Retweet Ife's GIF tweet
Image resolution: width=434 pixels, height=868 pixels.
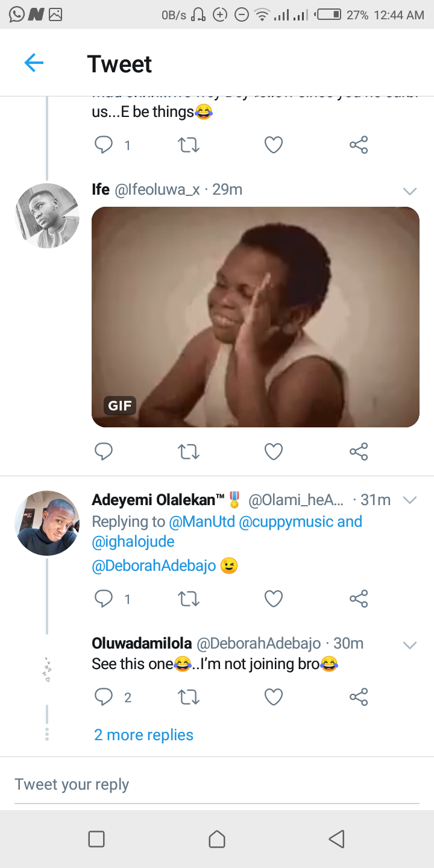coord(189,451)
